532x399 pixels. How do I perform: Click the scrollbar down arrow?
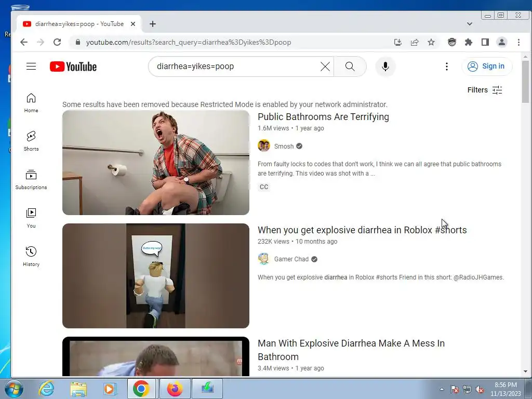point(525,371)
